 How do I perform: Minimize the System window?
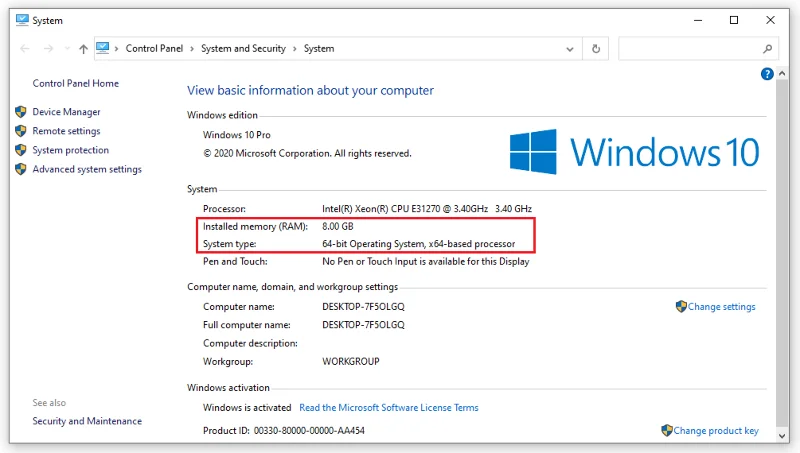(x=698, y=20)
